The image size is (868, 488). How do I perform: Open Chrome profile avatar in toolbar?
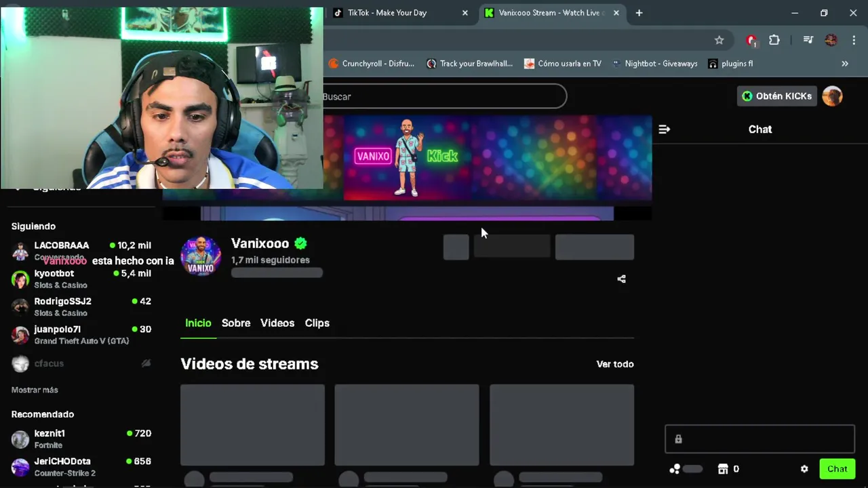pos(831,40)
